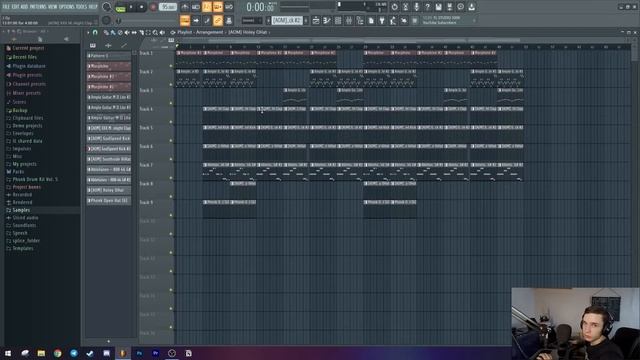The height and width of the screenshot is (360, 640).
Task: Expand Phonk Drum Kit Vol. 5 folder
Action: pos(35,179)
